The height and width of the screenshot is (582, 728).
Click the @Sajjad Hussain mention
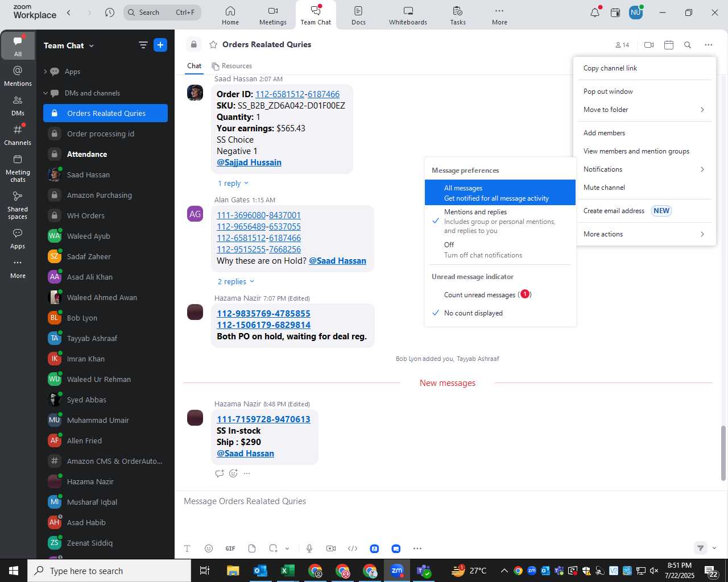pos(249,163)
